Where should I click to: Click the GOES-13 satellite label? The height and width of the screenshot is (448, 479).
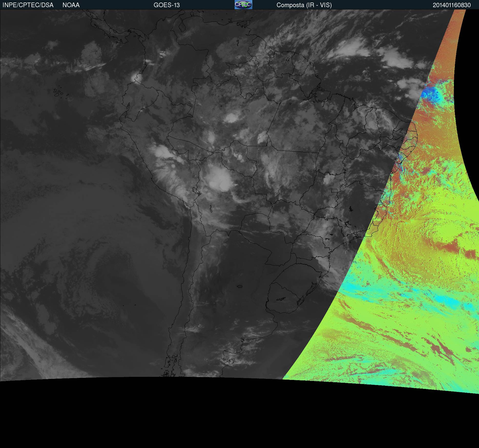click(167, 5)
